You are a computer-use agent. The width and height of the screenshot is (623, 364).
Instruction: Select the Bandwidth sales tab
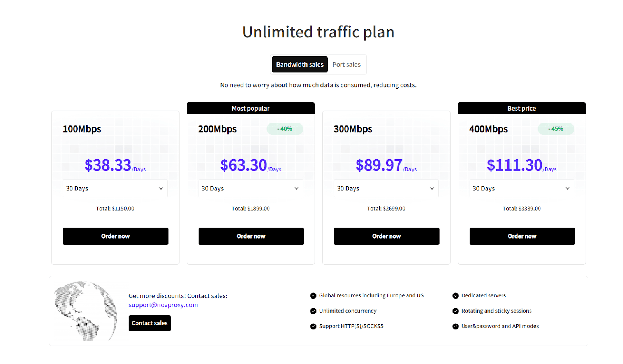[x=299, y=65]
